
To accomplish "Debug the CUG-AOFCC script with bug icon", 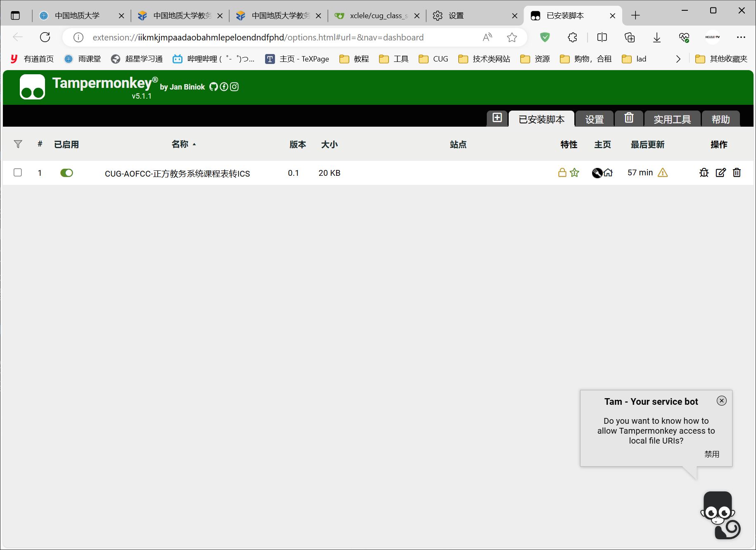I will [x=704, y=173].
